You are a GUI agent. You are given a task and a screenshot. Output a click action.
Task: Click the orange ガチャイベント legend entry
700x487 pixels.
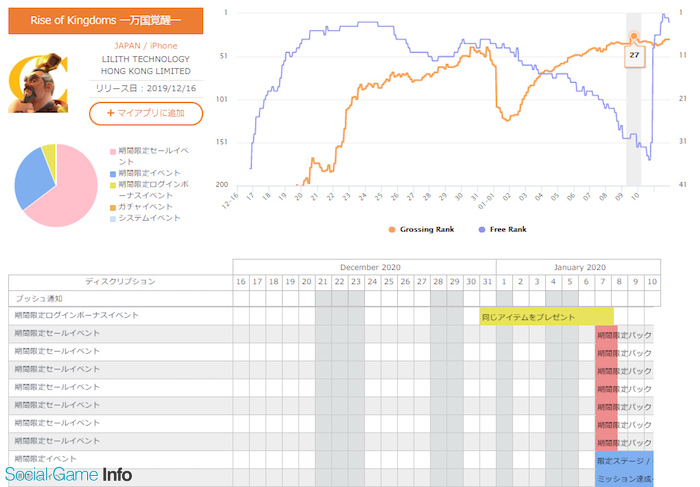(x=141, y=207)
